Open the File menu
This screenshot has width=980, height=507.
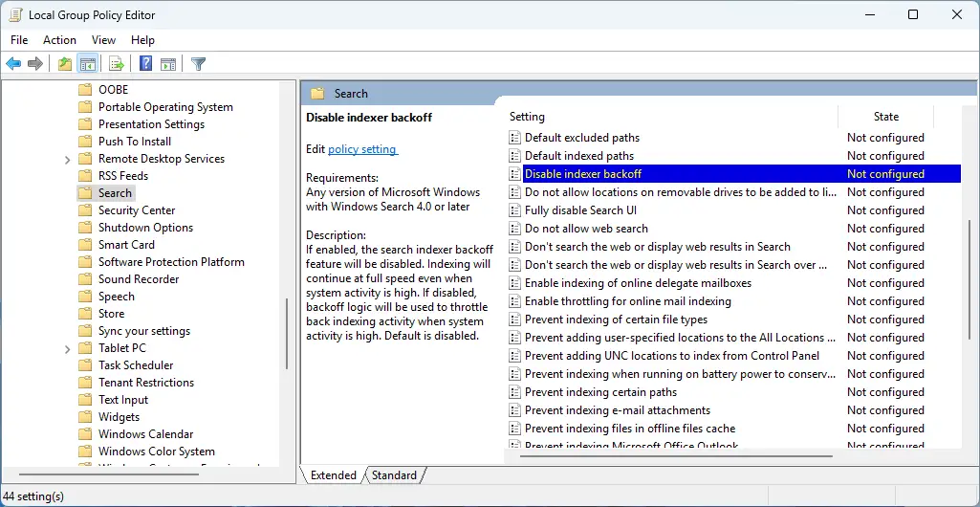point(19,40)
